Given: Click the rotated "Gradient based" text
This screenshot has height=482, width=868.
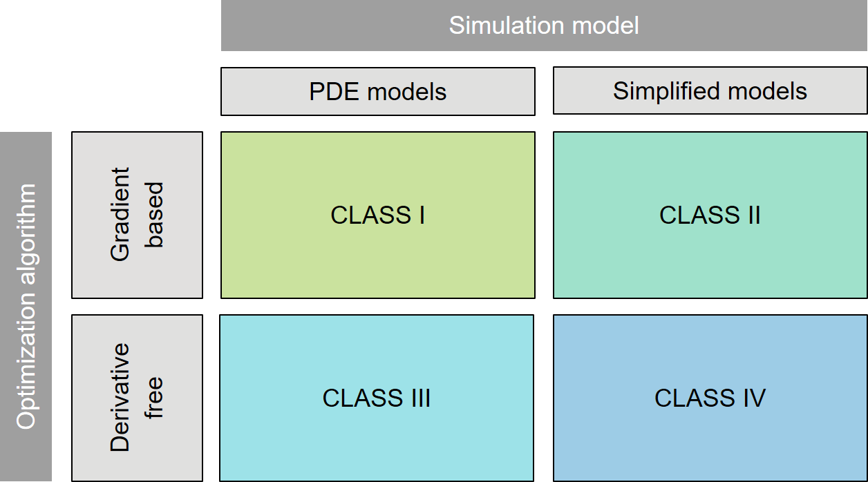Looking at the screenshot, I should click(x=137, y=214).
